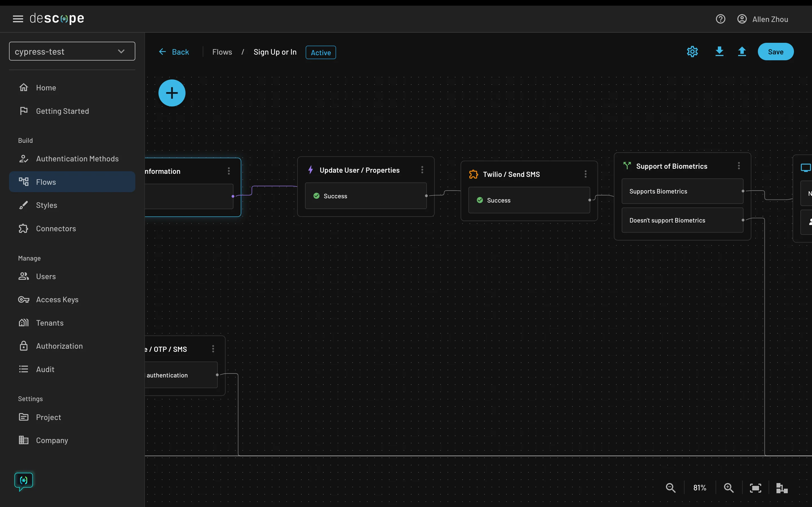The height and width of the screenshot is (507, 812).
Task: Click the Save button
Action: [x=776, y=51]
